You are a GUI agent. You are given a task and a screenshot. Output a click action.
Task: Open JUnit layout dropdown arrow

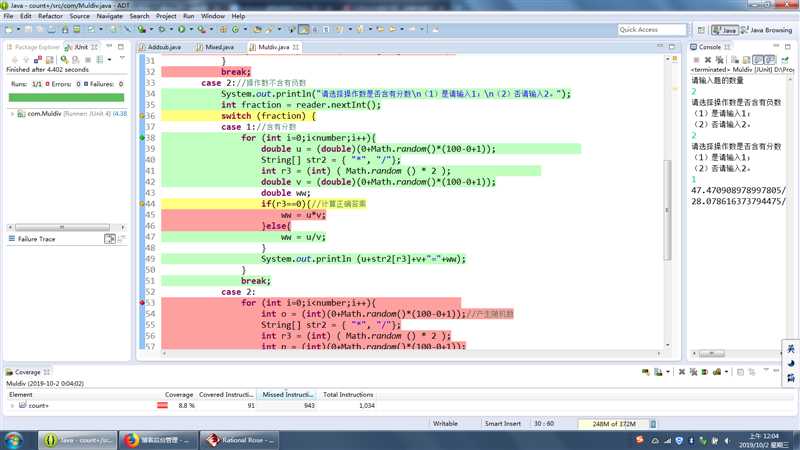click(109, 60)
